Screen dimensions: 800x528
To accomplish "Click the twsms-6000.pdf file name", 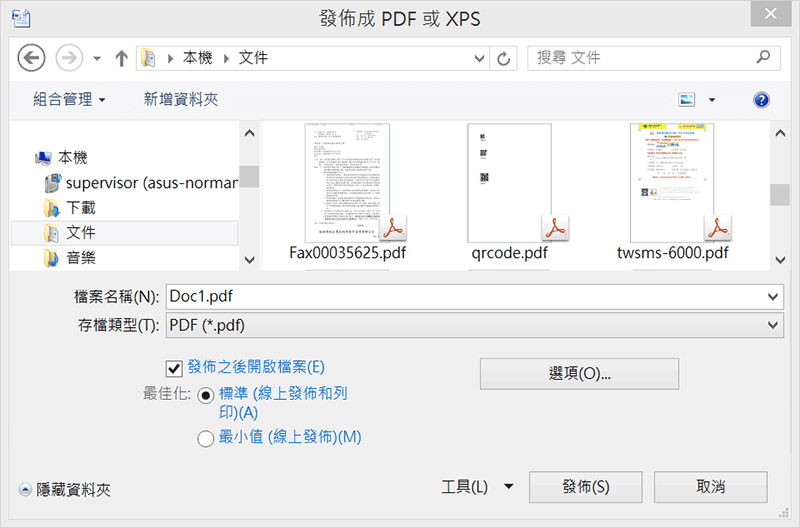I will coord(672,253).
